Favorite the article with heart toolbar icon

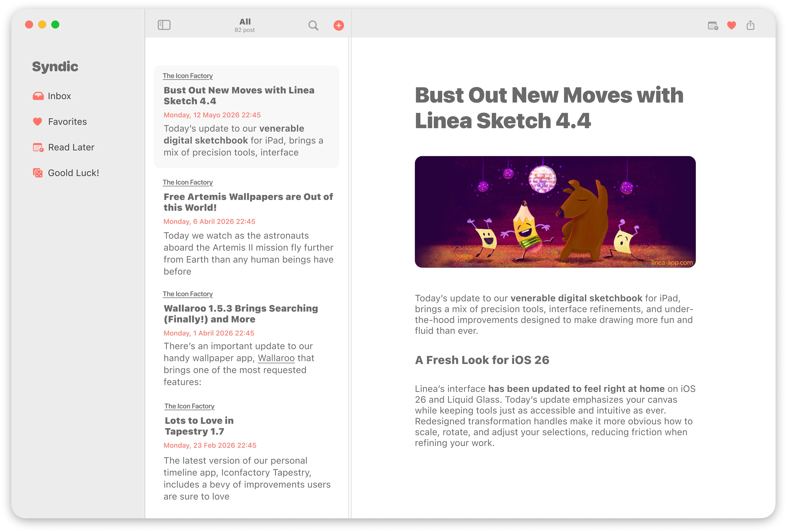pyautogui.click(x=732, y=25)
